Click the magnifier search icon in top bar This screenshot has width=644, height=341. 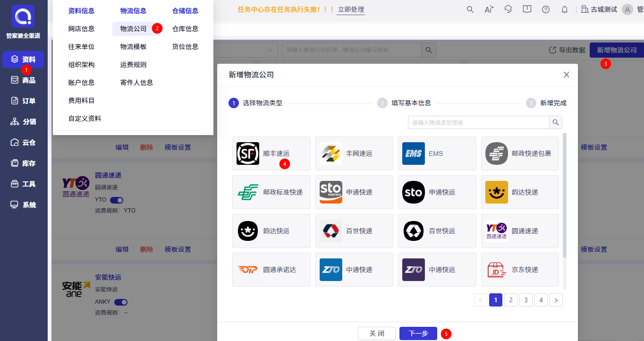click(470, 9)
